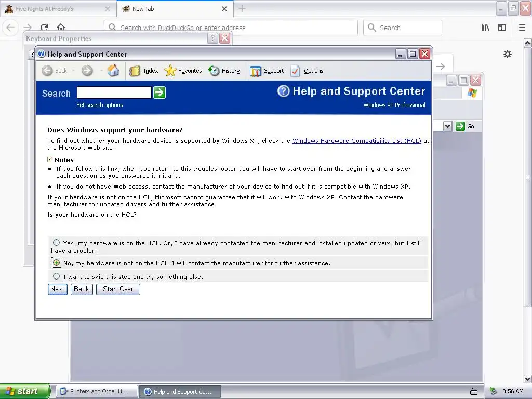The image size is (532, 399).
Task: Close the Help and Support Center window
Action: pyautogui.click(x=425, y=54)
